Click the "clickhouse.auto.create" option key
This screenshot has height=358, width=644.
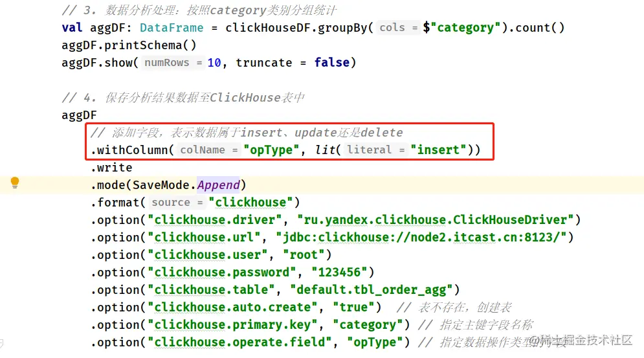coord(232,308)
